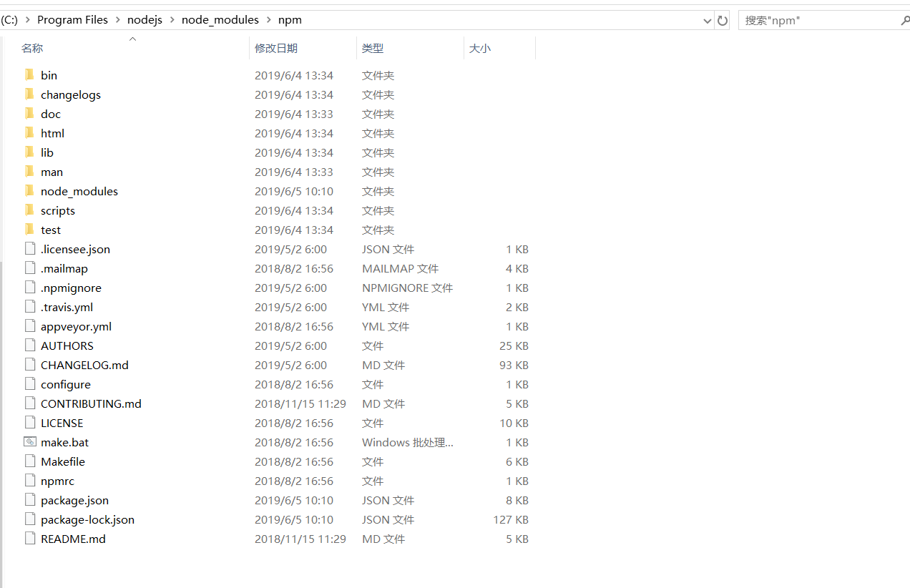Click the make.bat batch file icon
Screen dimensions: 910x588
[x=29, y=442]
